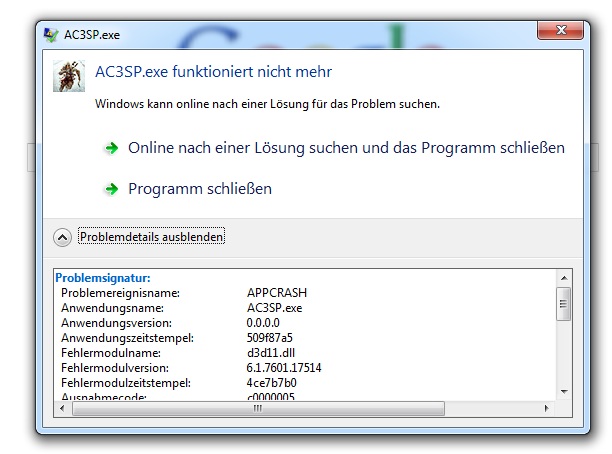Image resolution: width=612 pixels, height=454 pixels.
Task: Select the APPCRASH value
Action: point(277,293)
